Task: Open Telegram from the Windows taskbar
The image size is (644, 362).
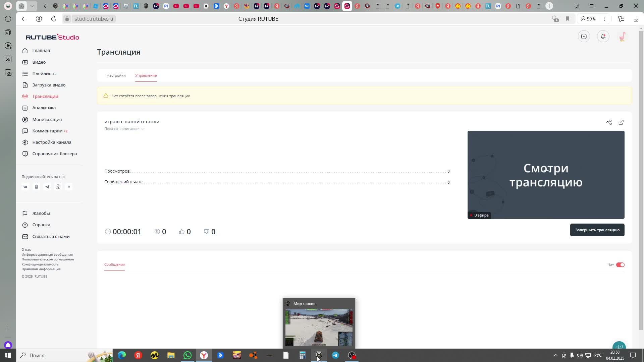Action: click(x=335, y=355)
